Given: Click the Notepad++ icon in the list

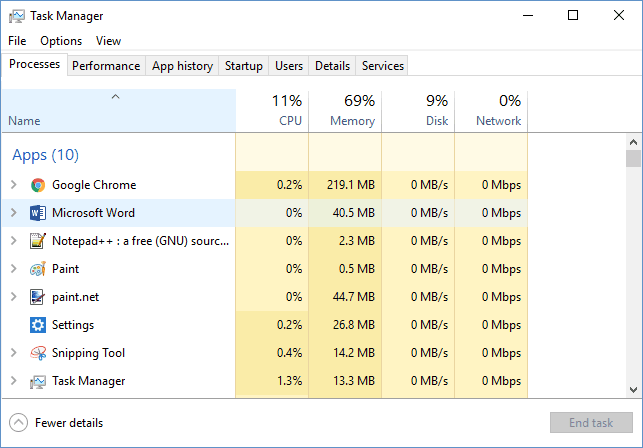Looking at the screenshot, I should (x=38, y=241).
